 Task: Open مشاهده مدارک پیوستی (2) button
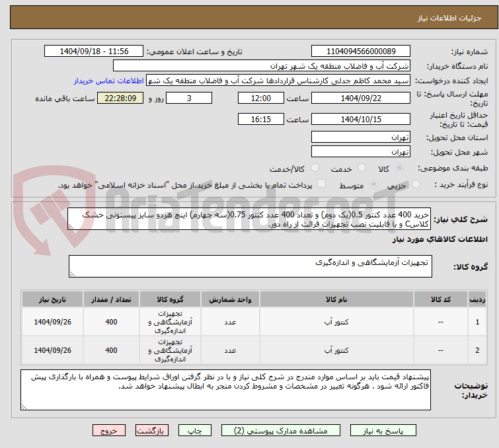(281, 431)
